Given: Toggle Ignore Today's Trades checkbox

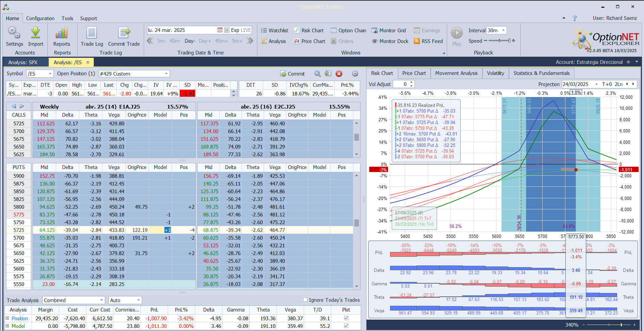Looking at the screenshot, I should point(305,300).
